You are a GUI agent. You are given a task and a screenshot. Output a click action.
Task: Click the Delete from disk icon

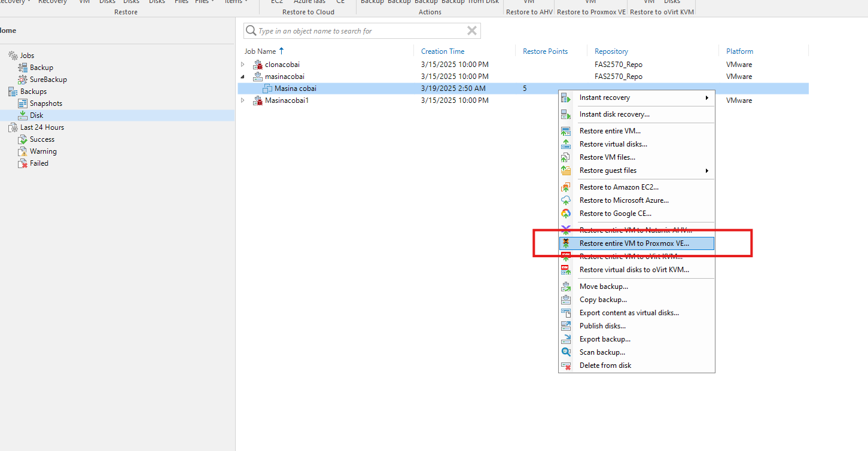pos(566,365)
